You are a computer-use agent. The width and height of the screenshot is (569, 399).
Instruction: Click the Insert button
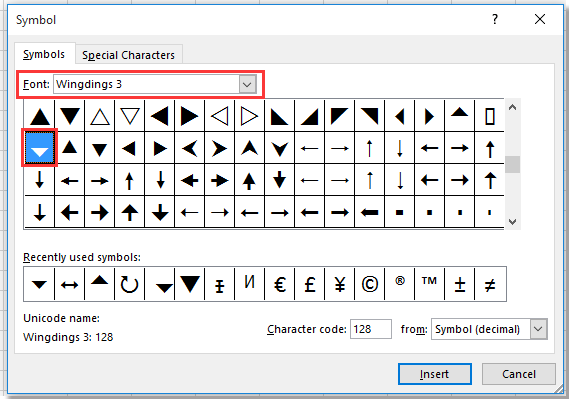pyautogui.click(x=435, y=374)
